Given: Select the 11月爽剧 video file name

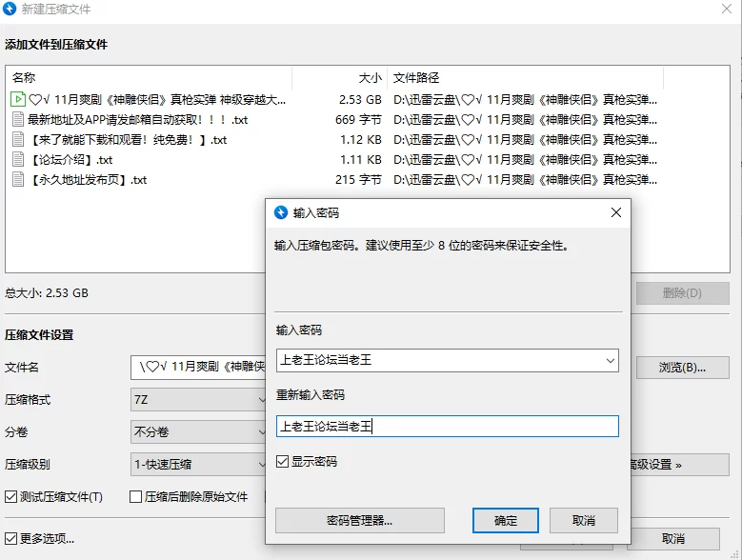Looking at the screenshot, I should tap(157, 100).
